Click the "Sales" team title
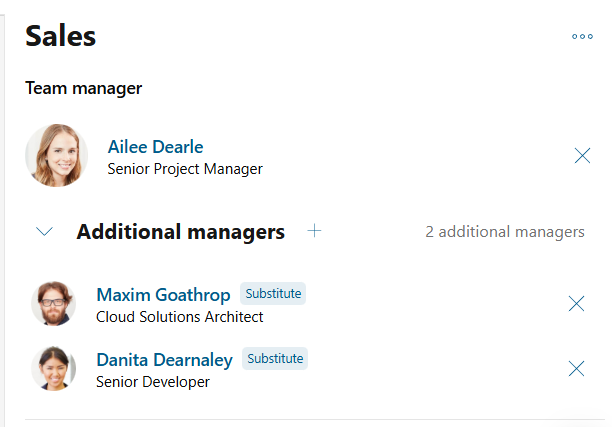Image resolution: width=612 pixels, height=427 pixels. pos(60,36)
